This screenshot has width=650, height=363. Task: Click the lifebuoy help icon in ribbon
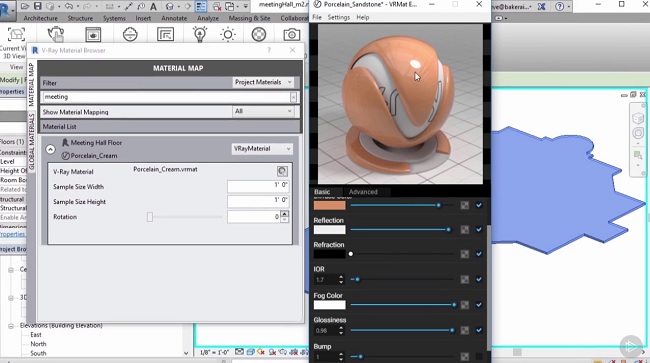pos(259,34)
